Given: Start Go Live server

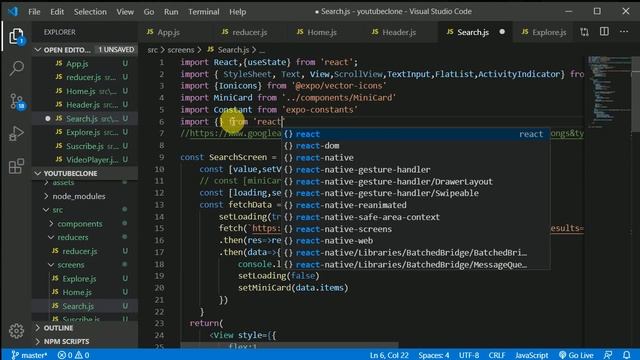Looking at the screenshot, I should [576, 355].
